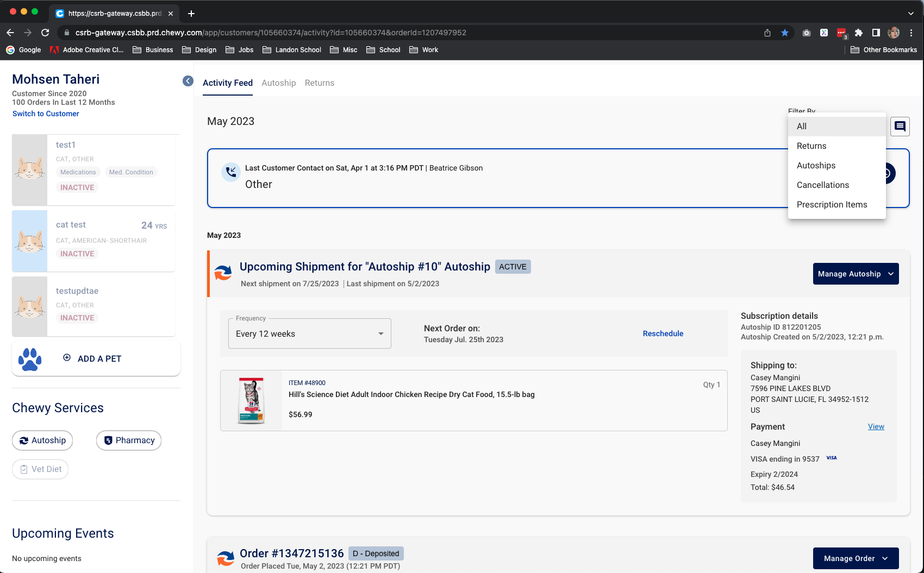924x573 pixels.
Task: Open the Adobe Creative Cloud bookmark
Action: point(87,49)
